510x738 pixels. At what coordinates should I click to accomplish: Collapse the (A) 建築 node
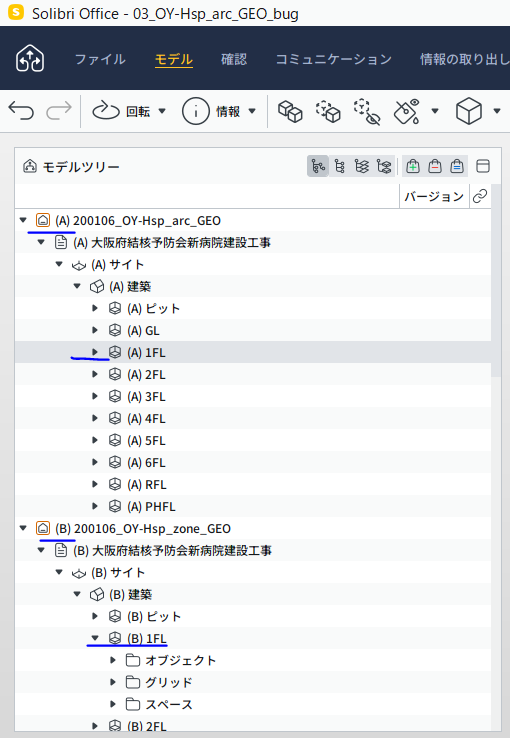pyautogui.click(x=77, y=286)
